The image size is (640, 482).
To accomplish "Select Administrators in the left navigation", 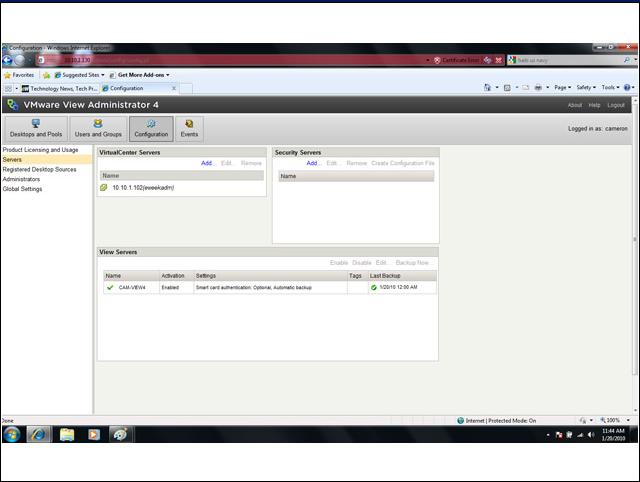I will tap(22, 179).
